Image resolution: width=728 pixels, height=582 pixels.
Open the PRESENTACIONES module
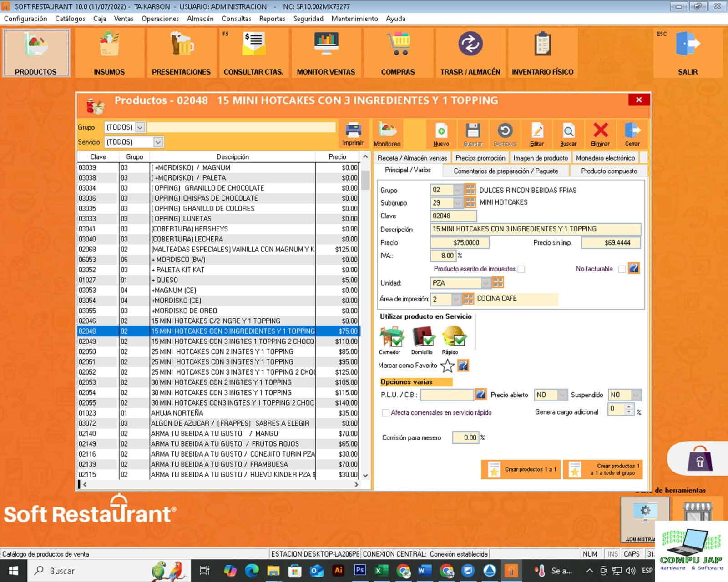tap(181, 53)
